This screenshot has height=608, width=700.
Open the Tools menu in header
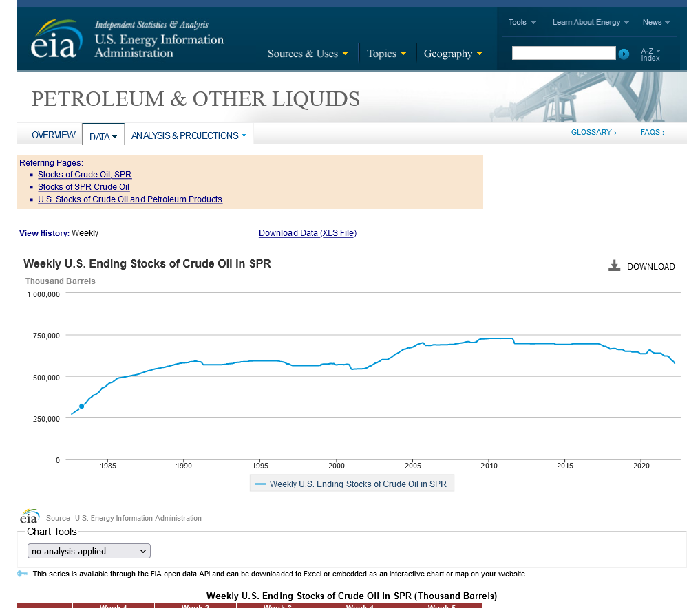coord(522,22)
